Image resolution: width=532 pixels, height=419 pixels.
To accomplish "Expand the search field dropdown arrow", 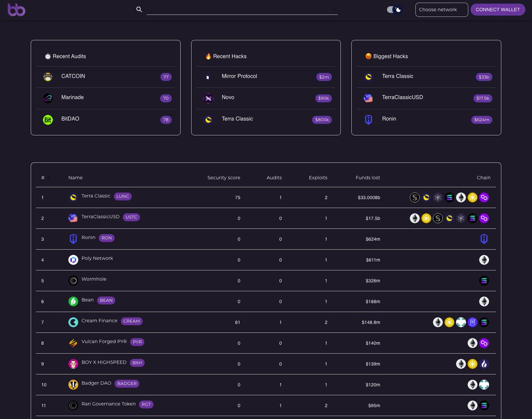I will pos(334,9).
